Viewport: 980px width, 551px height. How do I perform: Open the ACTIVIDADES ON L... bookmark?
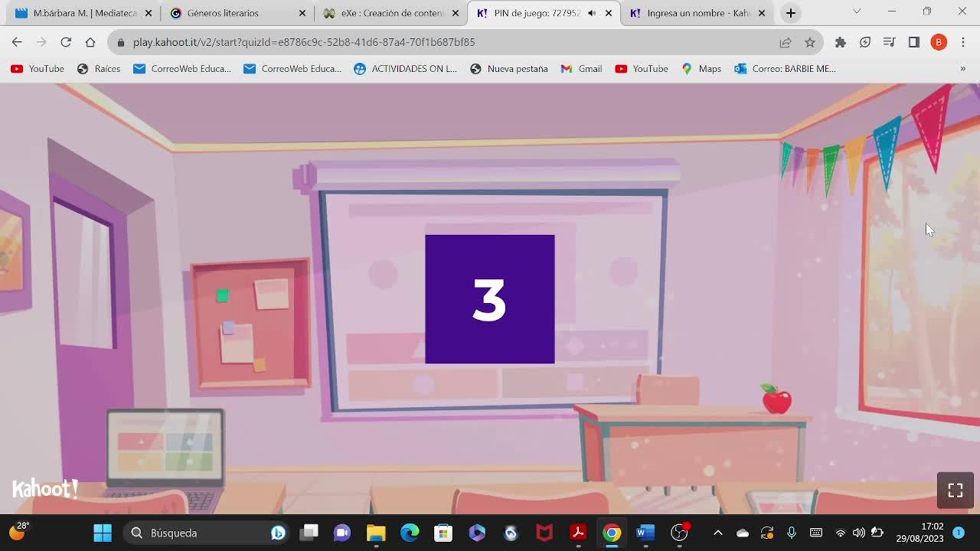point(405,69)
